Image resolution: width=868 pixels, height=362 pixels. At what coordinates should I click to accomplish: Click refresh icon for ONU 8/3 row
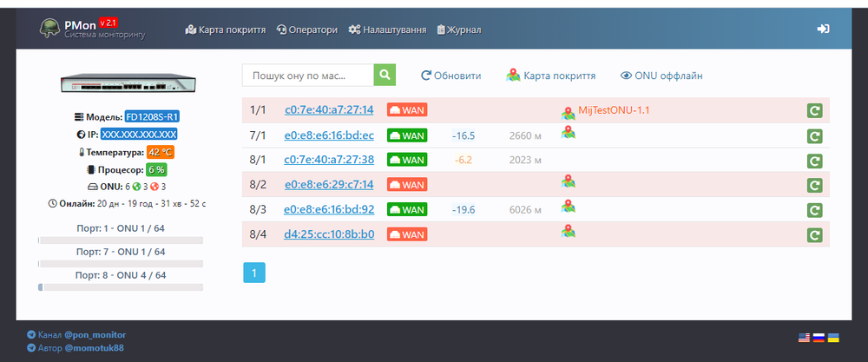814,210
